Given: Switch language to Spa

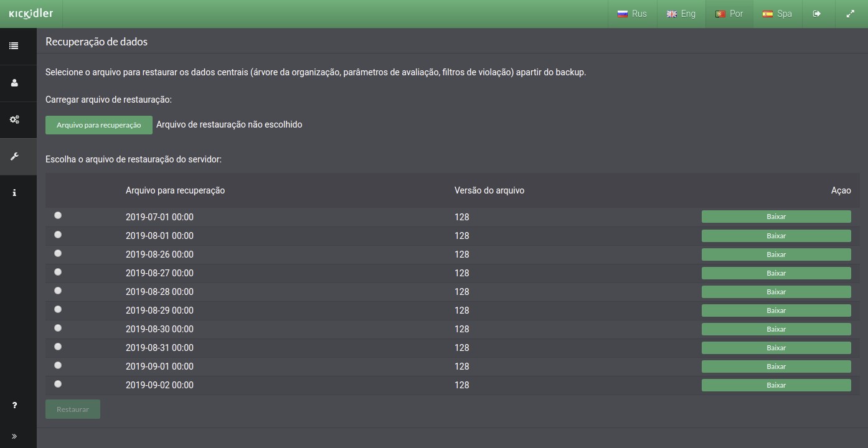Looking at the screenshot, I should tap(777, 14).
